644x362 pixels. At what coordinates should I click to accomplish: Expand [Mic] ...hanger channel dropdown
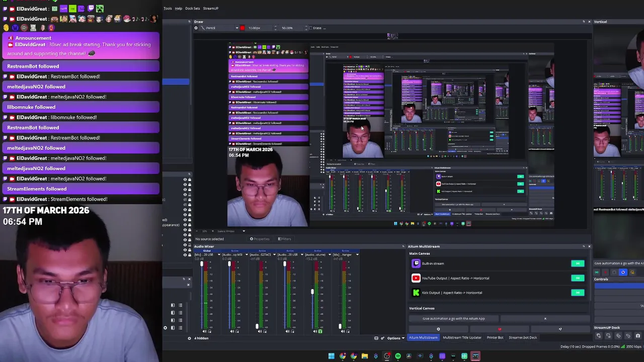357,254
